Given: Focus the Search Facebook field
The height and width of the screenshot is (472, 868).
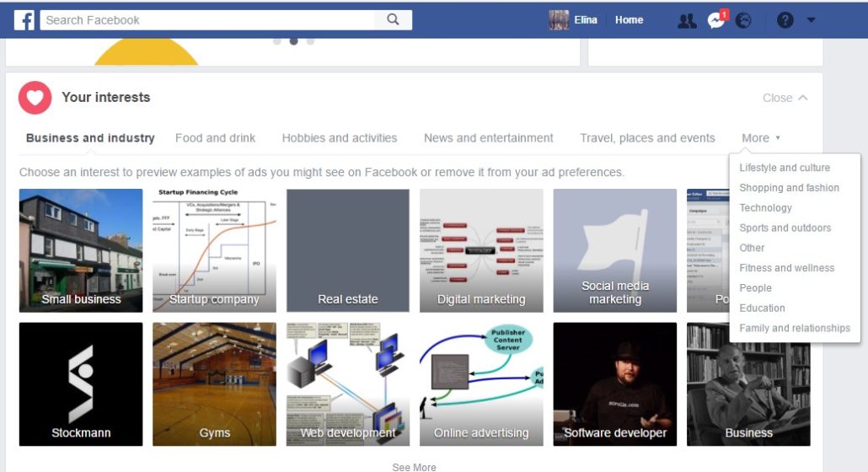Looking at the screenshot, I should pos(207,20).
